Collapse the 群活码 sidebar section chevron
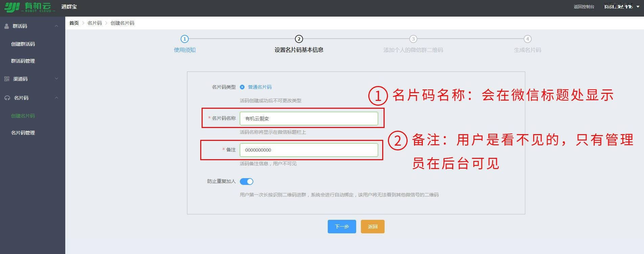This screenshot has height=254, width=644. coord(56,26)
